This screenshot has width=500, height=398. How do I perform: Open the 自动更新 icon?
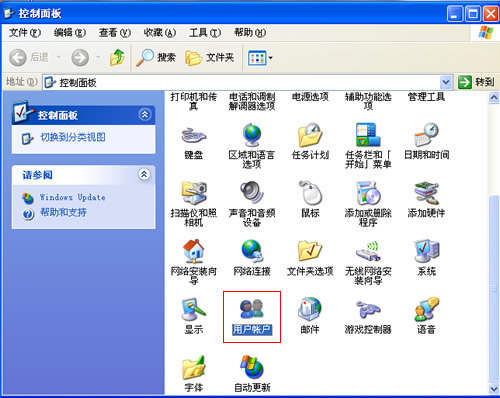click(x=252, y=367)
